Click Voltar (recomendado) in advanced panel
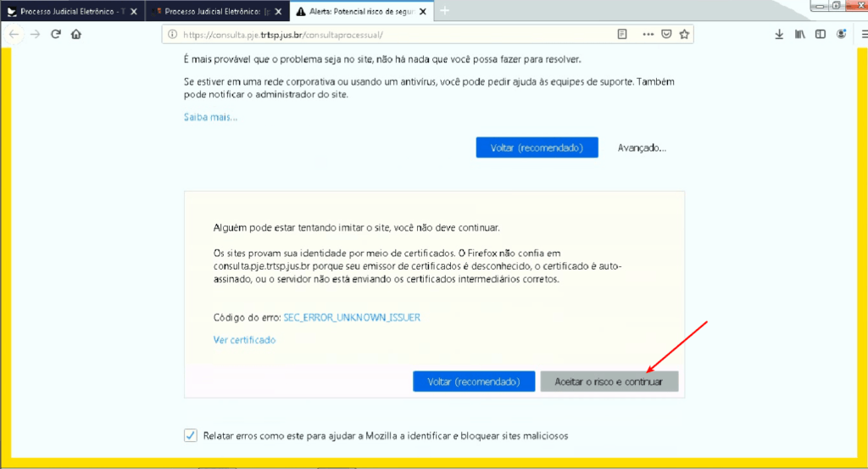868x469 pixels. click(474, 382)
